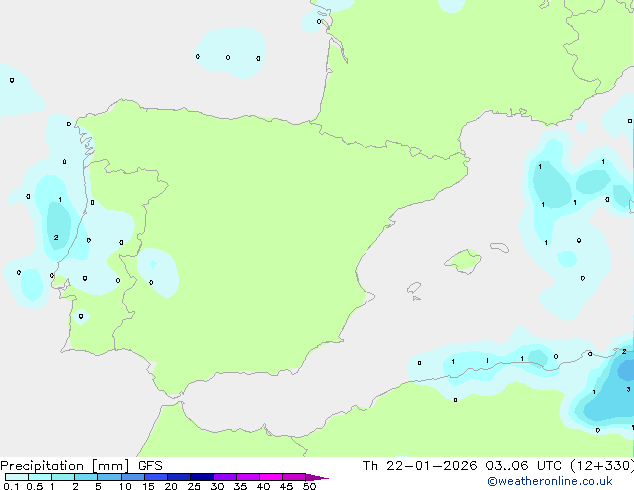Click the 3 mm value near the Algerian coast
Screen dimensions: 634x490
(628, 389)
